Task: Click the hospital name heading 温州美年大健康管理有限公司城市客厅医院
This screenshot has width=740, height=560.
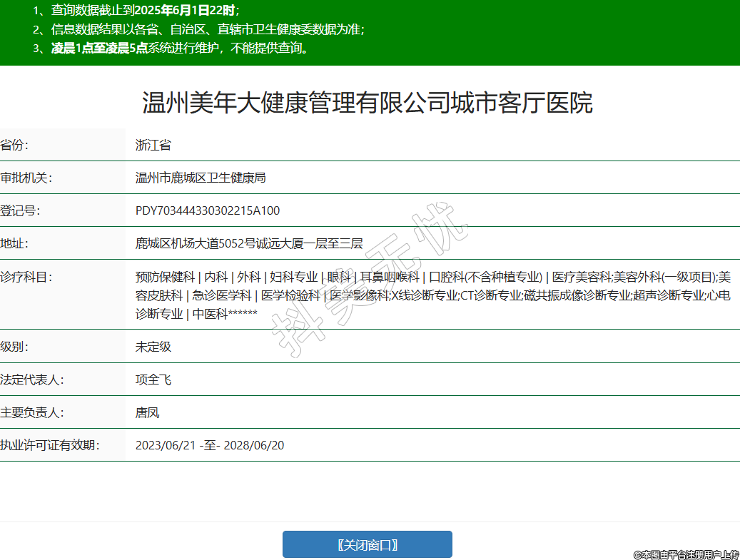Action: (x=368, y=103)
